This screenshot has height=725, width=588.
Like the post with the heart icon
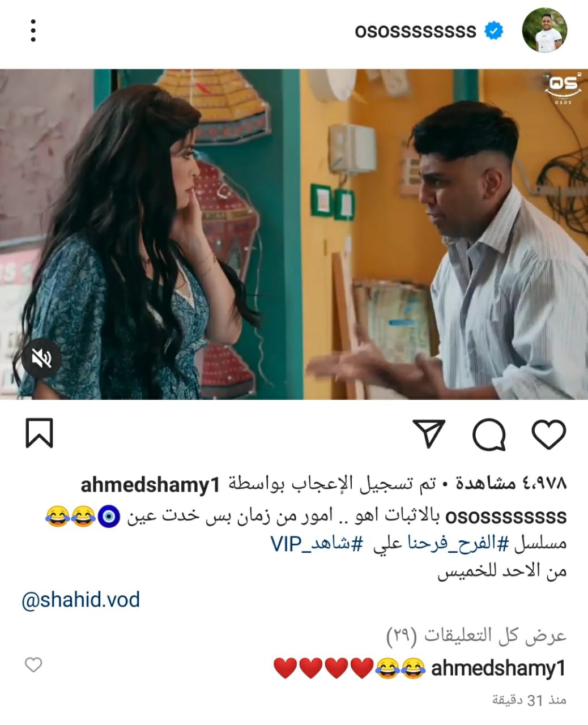pyautogui.click(x=549, y=434)
